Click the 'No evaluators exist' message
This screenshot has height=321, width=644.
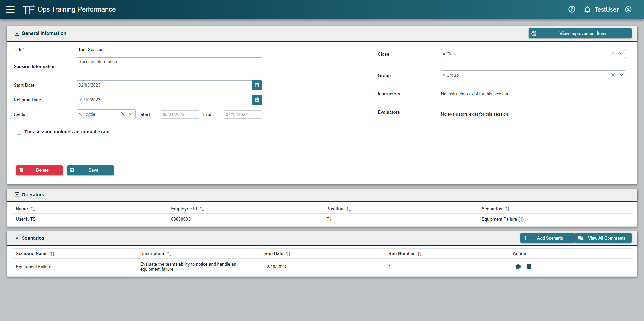click(475, 114)
